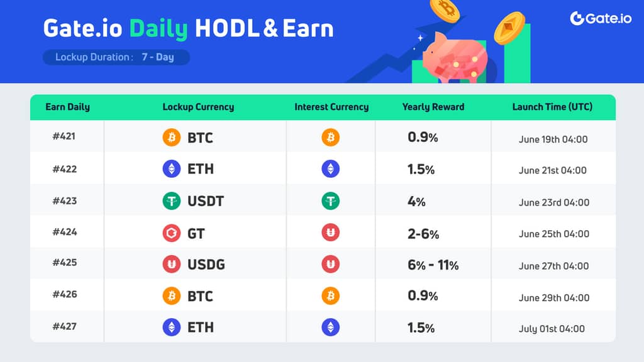Click the piggy bank illustration
This screenshot has height=362, width=644.
tap(454, 59)
